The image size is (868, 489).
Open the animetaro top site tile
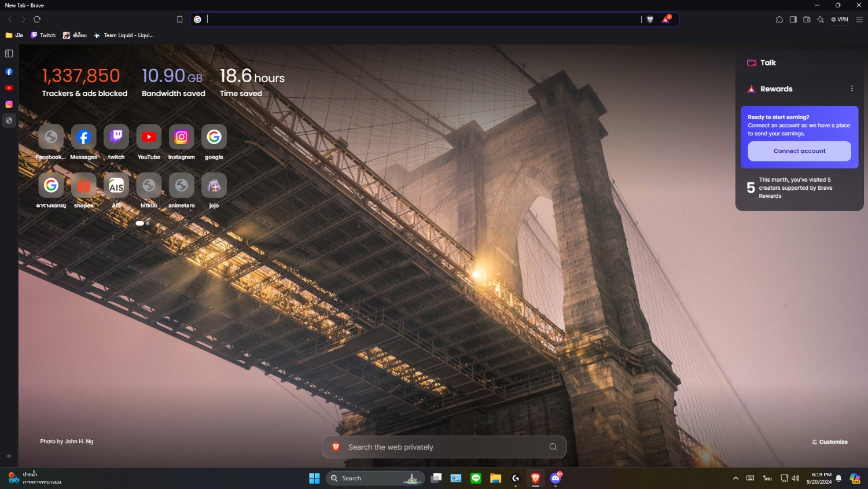tap(181, 185)
